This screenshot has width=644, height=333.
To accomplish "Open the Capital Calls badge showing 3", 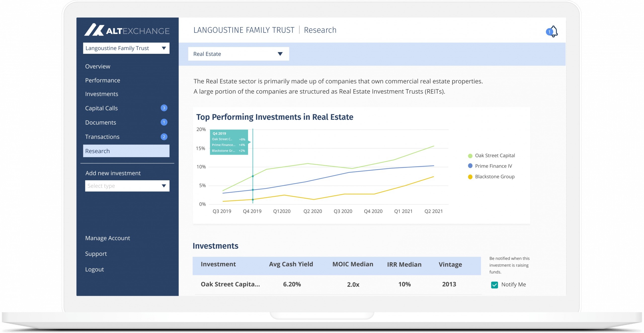I will click(164, 108).
